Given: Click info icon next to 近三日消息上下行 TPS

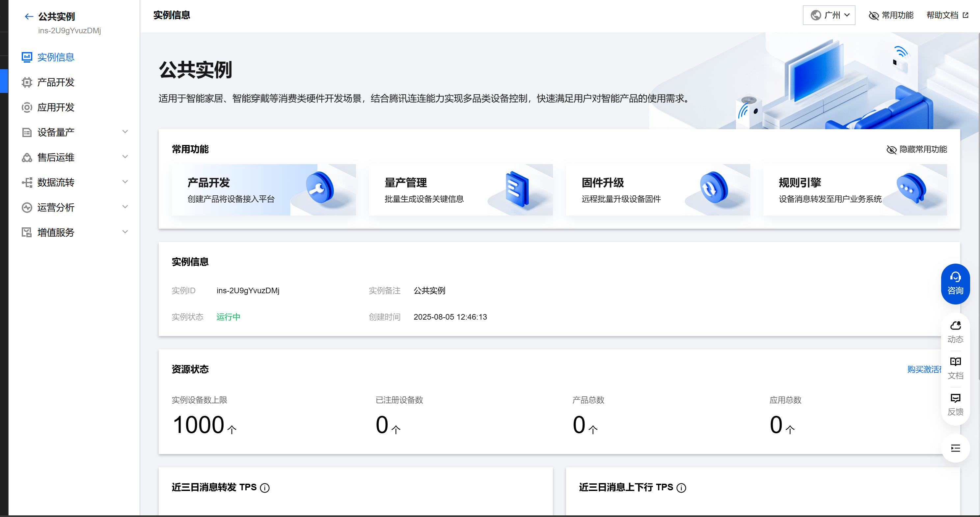Looking at the screenshot, I should click(681, 488).
